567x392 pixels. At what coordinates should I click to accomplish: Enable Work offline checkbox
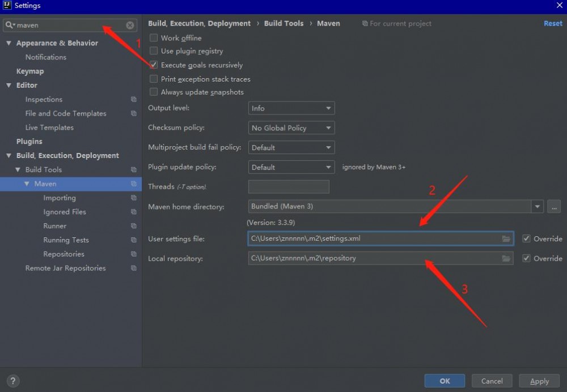(154, 37)
